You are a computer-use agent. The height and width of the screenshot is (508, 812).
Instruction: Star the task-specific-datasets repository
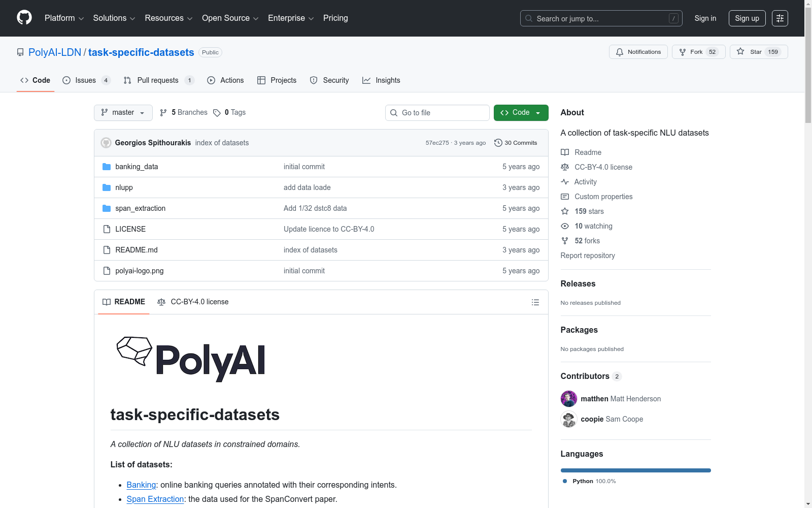coord(759,52)
